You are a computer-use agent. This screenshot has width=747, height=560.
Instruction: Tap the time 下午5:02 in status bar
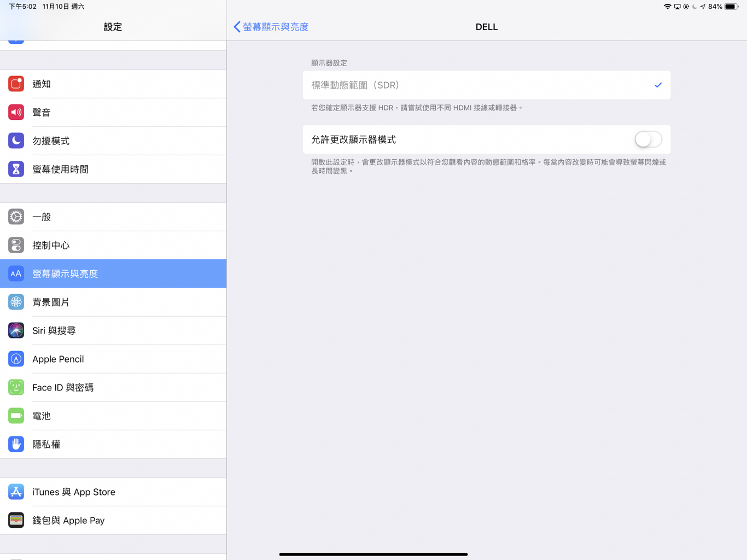pos(22,7)
